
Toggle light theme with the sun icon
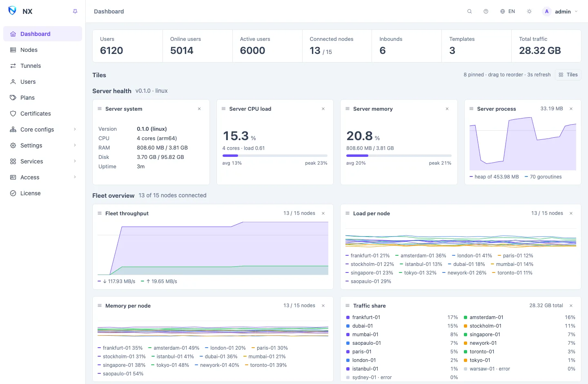coord(529,11)
